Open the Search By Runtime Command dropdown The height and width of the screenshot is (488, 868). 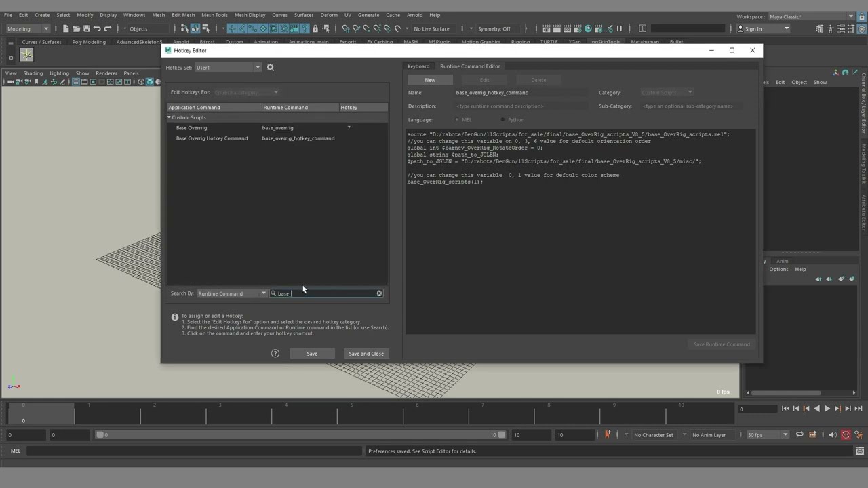pos(232,293)
